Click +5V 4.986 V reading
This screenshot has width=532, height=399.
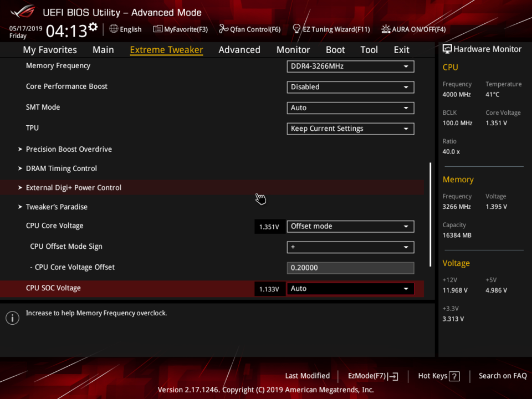[496, 290]
